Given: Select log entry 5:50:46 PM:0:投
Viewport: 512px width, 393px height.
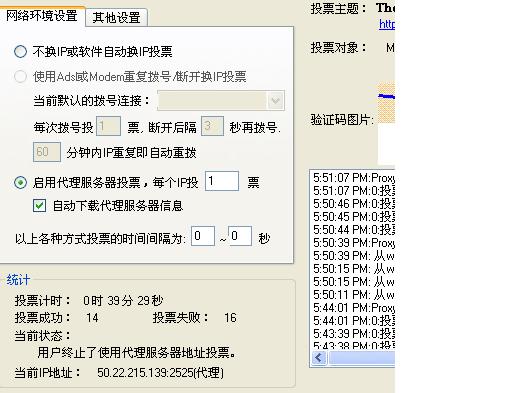Looking at the screenshot, I should click(x=354, y=204).
